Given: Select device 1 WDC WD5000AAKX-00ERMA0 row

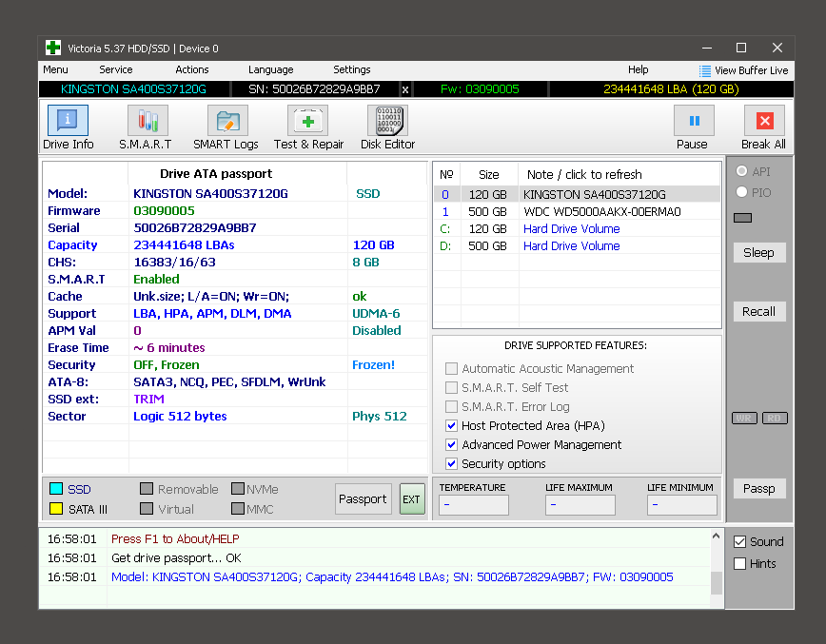Looking at the screenshot, I should point(577,212).
